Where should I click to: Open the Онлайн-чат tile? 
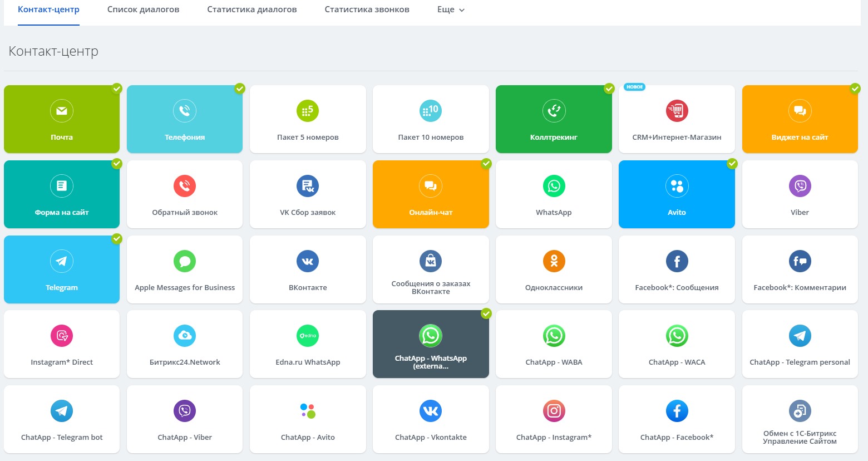point(431,194)
